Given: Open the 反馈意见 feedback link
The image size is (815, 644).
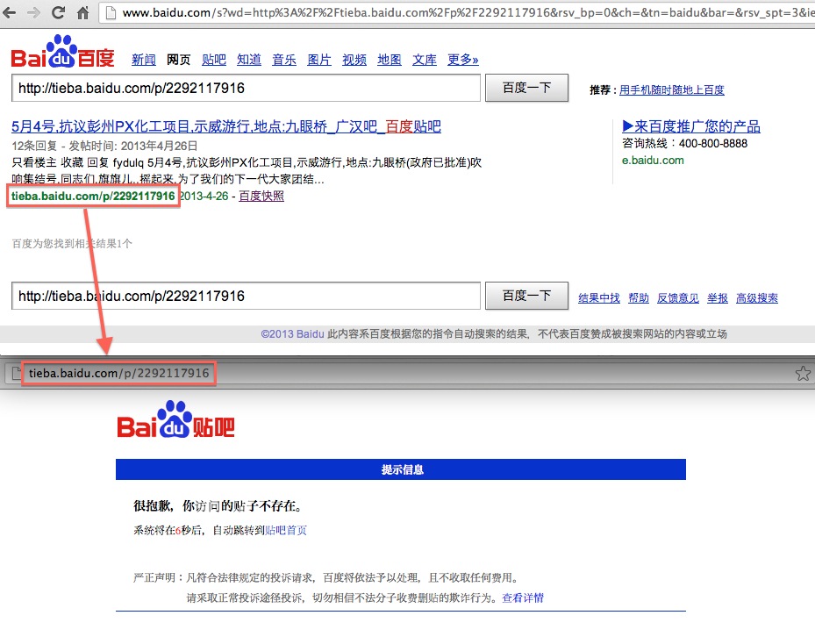Looking at the screenshot, I should coord(678,297).
